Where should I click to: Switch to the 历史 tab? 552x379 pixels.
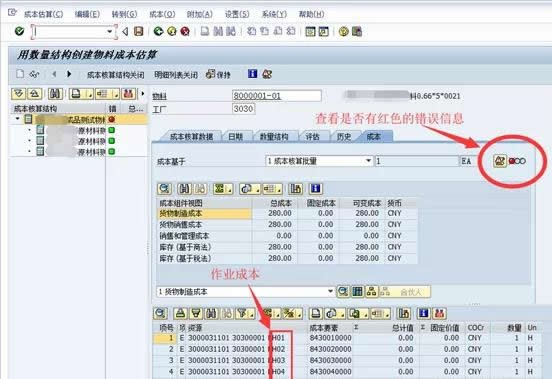344,137
